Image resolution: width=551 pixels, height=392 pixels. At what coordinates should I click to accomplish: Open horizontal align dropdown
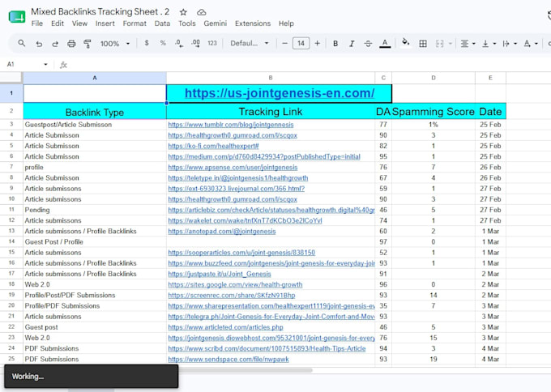(468, 44)
